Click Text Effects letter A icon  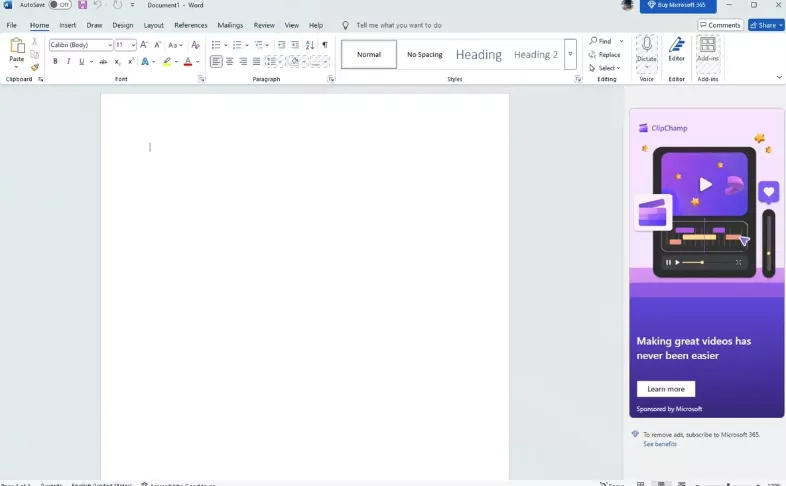145,62
